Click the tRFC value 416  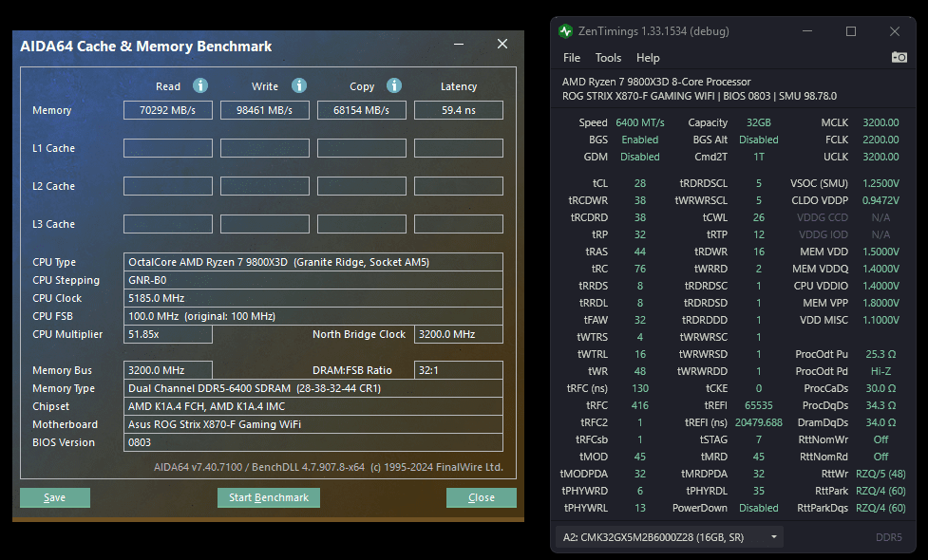coord(640,405)
